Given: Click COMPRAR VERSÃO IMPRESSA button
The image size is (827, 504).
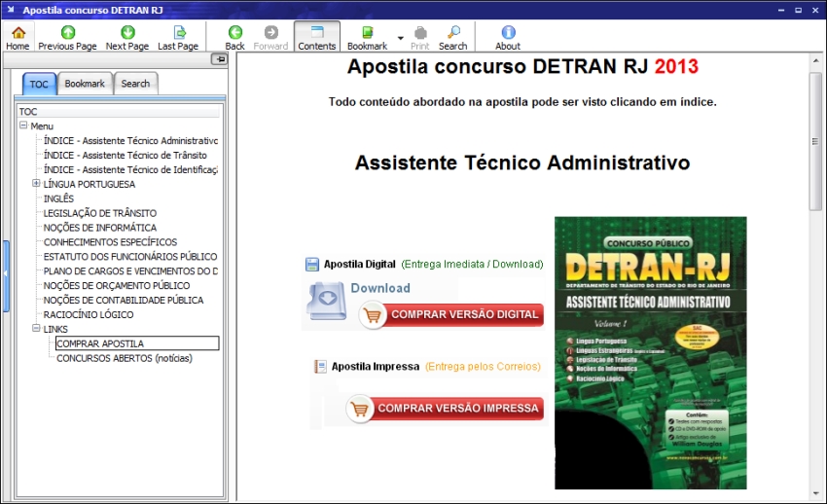Looking at the screenshot, I should coord(446,409).
